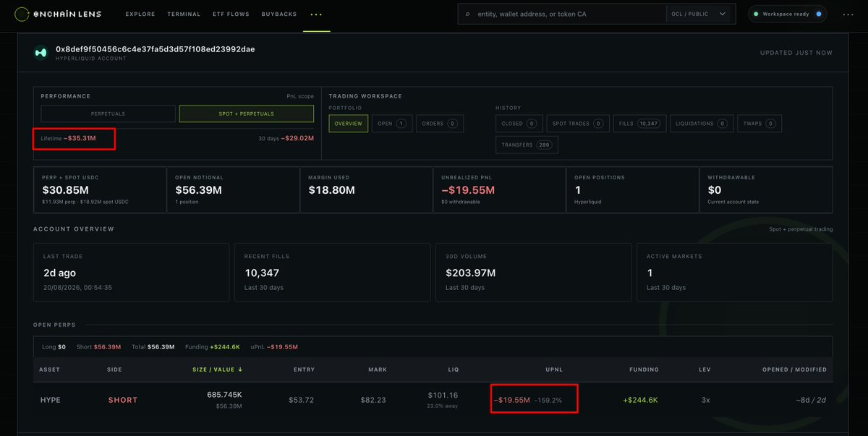Open the Explore menu item
The image size is (868, 436).
click(x=140, y=14)
